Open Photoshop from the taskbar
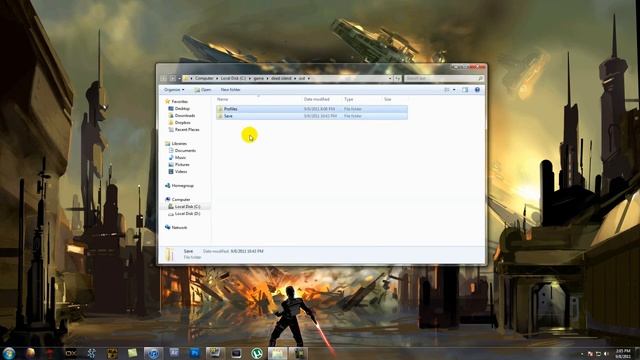Viewport: 640px width, 360px height. (x=195, y=353)
